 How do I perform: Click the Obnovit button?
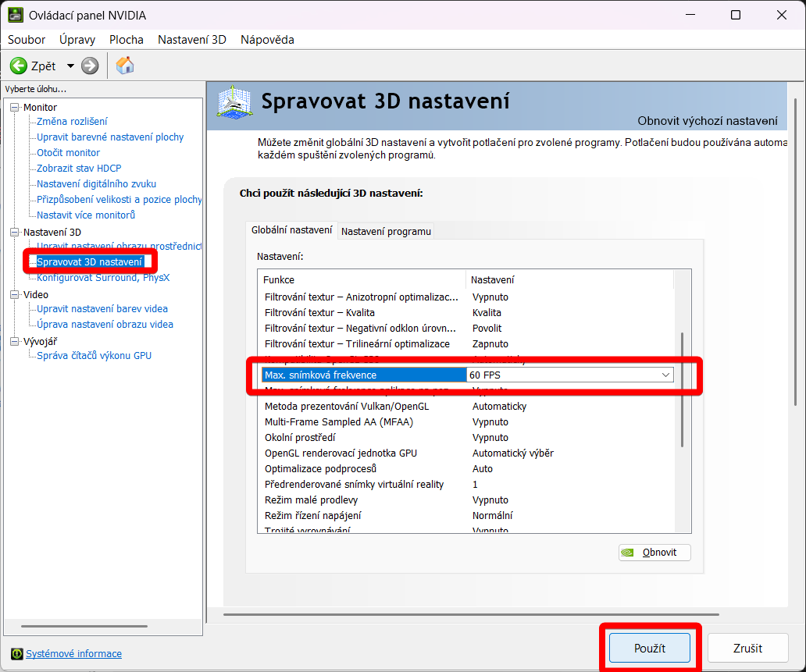coord(654,553)
